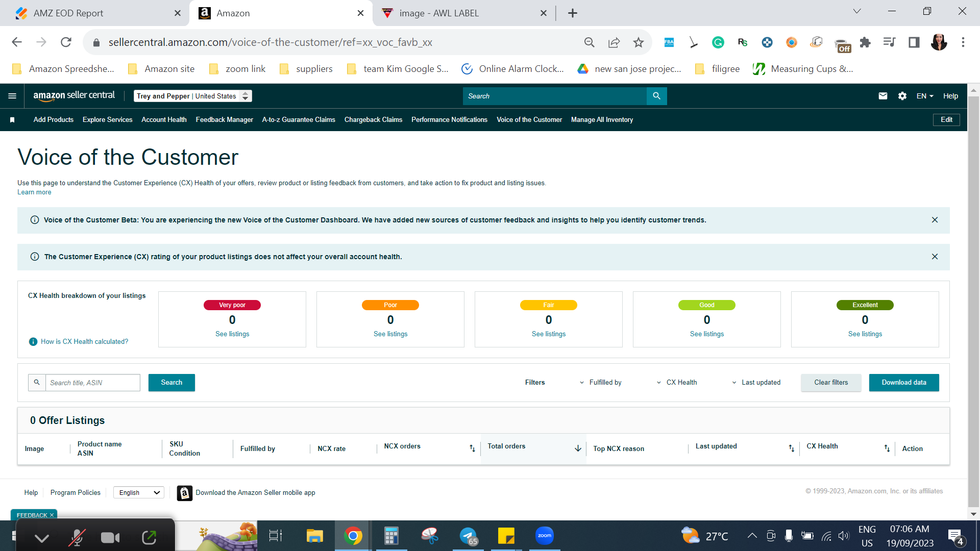Open Sticky Notes from the taskbar
Screen dimensions: 980x551
coord(506,536)
